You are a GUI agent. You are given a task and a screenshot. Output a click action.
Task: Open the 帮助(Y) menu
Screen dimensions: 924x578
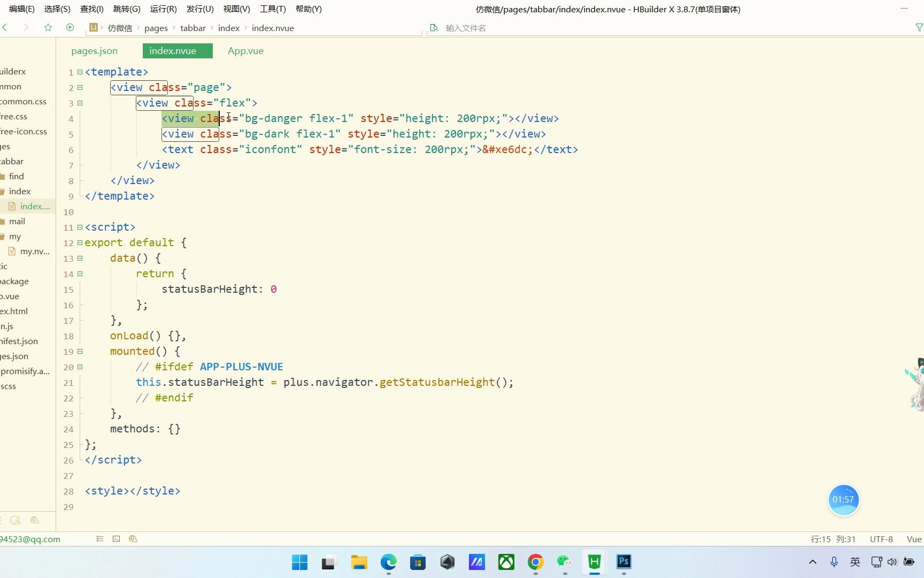[309, 9]
